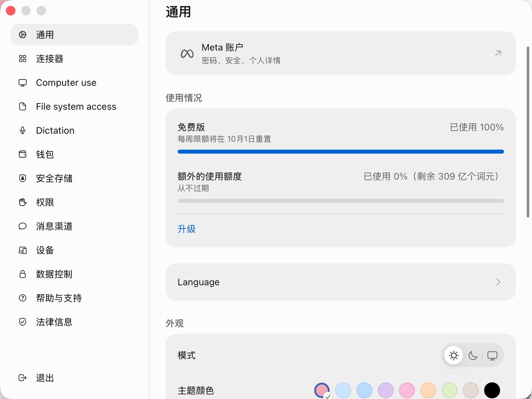This screenshot has width=532, height=399.
Task: Go to 消息渠道 settings
Action: click(x=74, y=226)
